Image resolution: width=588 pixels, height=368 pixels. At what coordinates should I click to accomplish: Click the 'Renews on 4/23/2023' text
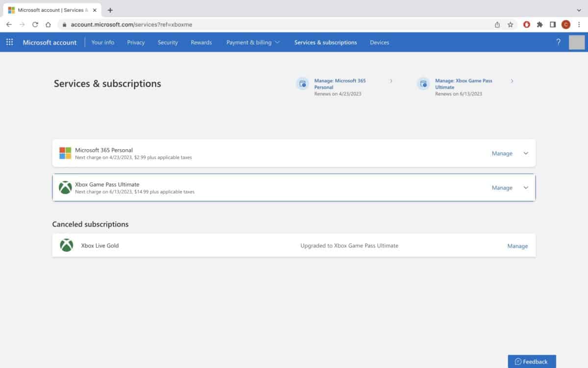pos(338,94)
